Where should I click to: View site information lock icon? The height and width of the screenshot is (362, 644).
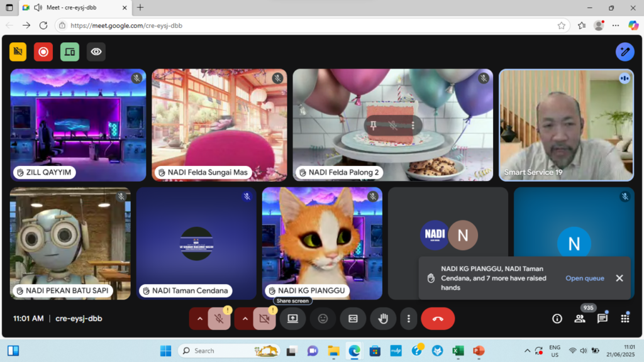[62, 25]
